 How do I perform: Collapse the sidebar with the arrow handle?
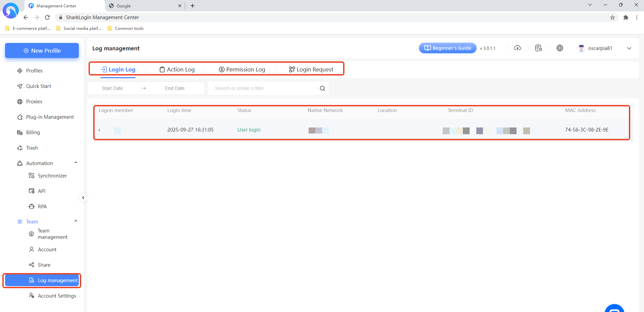[83, 198]
